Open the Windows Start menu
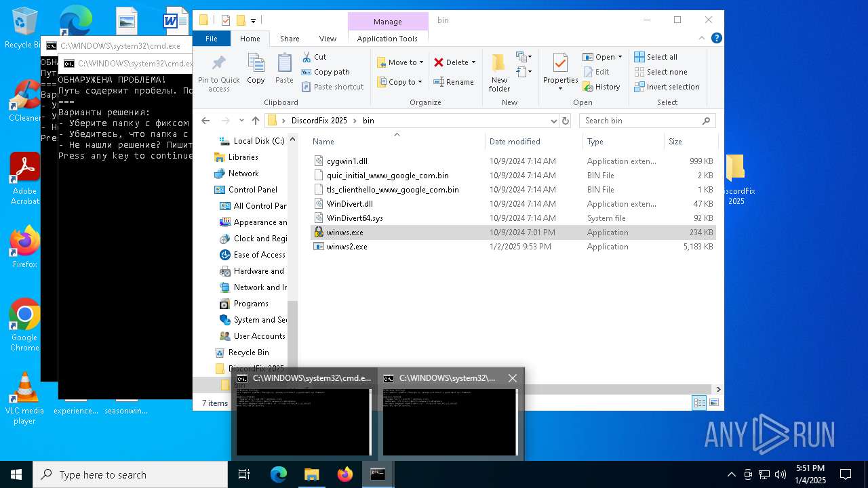Viewport: 868px width, 488px height. coord(16,474)
